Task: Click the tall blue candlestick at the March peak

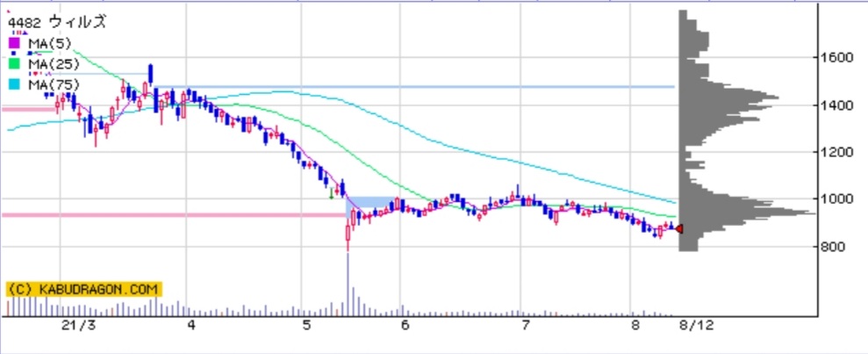Action: [x=151, y=73]
